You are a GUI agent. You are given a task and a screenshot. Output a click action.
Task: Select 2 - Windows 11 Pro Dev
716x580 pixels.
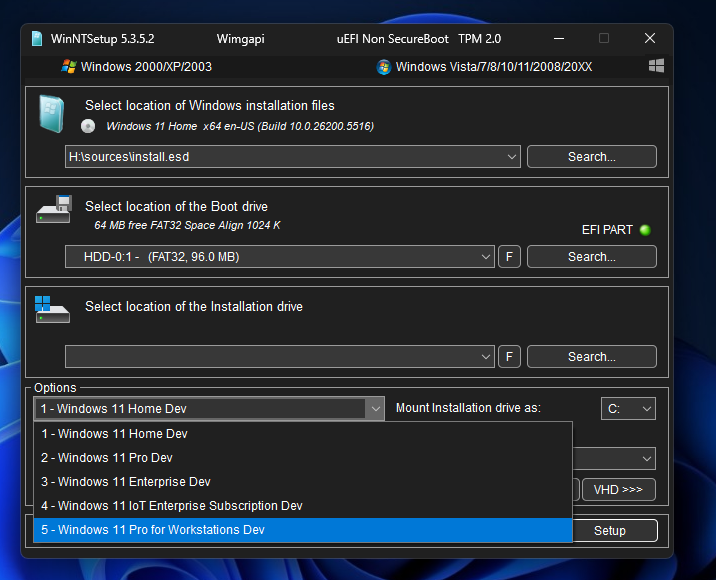pyautogui.click(x=303, y=458)
